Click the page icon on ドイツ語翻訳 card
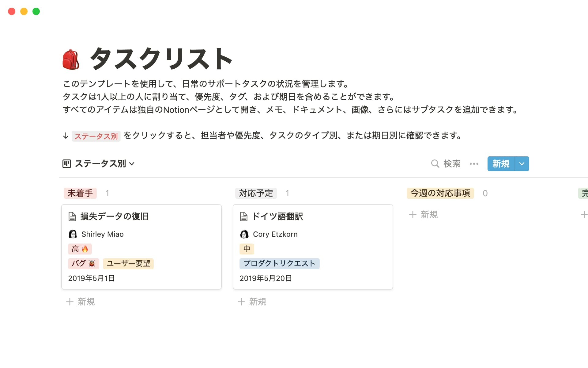This screenshot has width=588, height=368. [x=244, y=217]
